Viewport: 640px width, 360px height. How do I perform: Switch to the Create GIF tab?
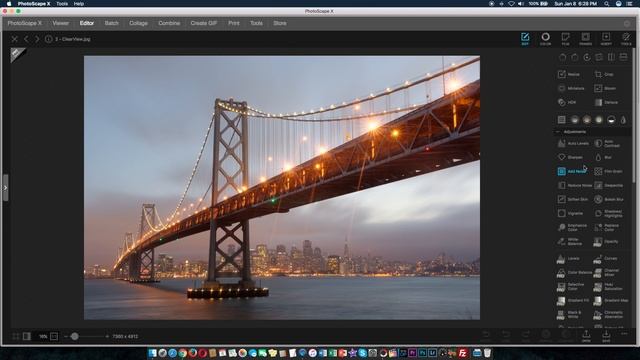(x=204, y=23)
